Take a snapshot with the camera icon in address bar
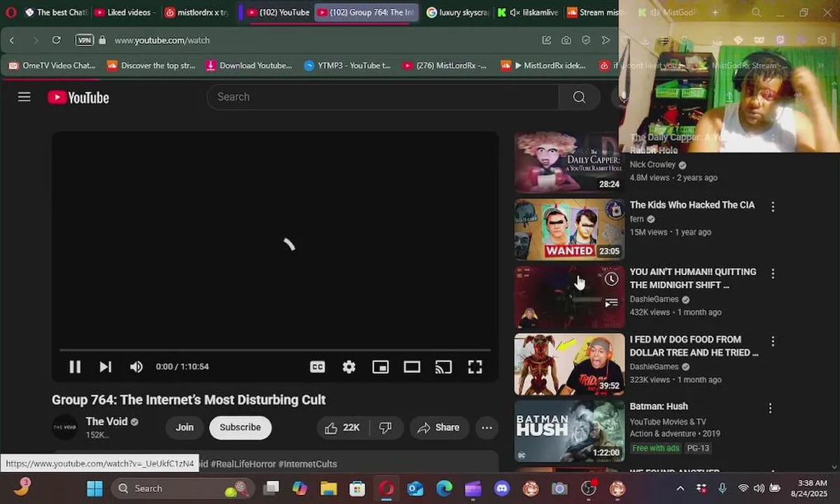This screenshot has height=504, width=840. (x=566, y=40)
